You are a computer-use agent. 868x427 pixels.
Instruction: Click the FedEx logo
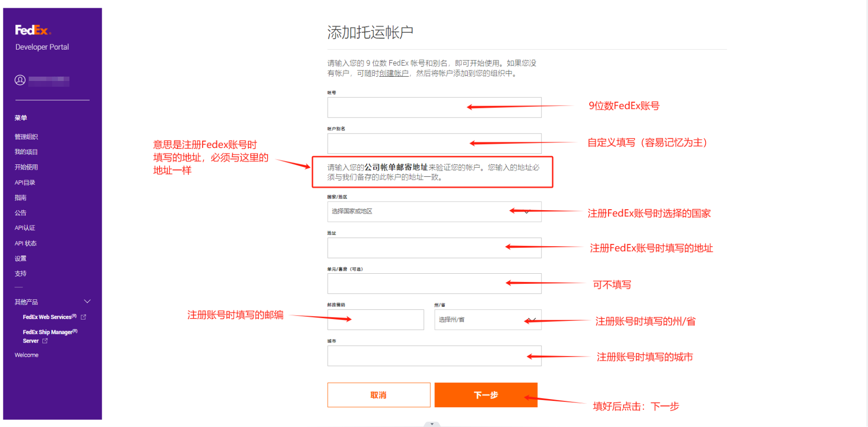point(32,30)
